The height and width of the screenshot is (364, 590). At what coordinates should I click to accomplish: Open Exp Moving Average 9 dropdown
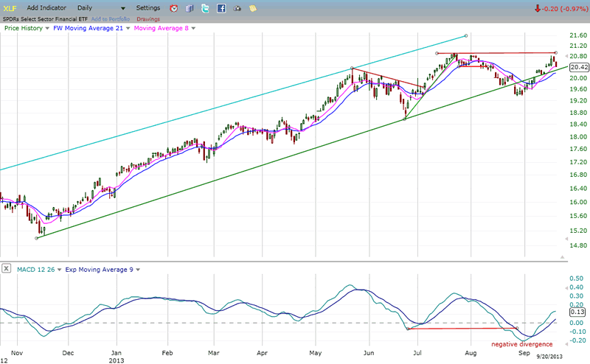click(136, 269)
